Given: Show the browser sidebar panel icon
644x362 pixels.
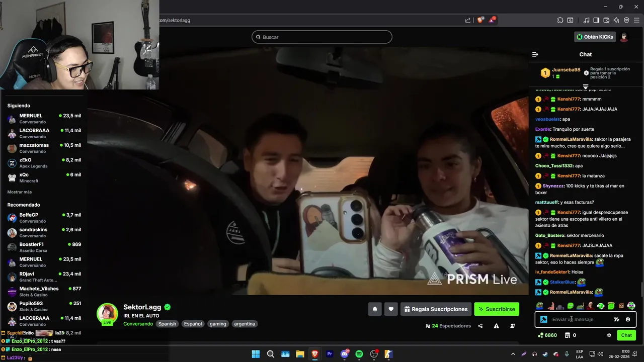Looking at the screenshot, I should coord(596,20).
